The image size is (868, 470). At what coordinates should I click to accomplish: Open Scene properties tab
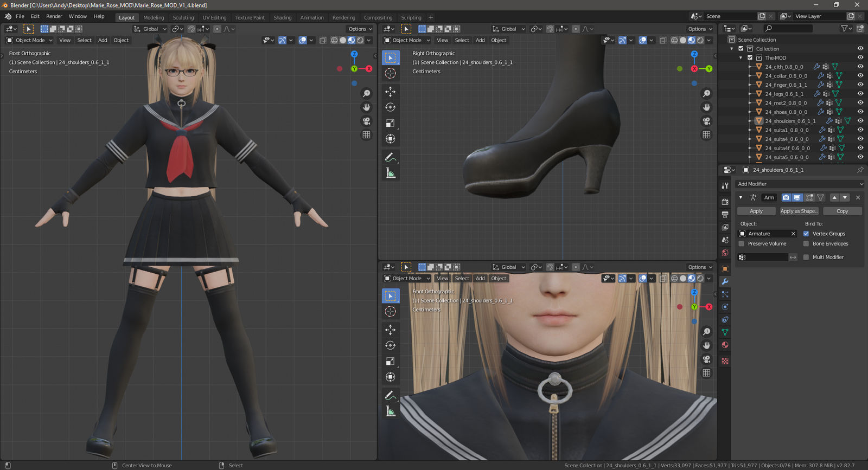pos(725,240)
